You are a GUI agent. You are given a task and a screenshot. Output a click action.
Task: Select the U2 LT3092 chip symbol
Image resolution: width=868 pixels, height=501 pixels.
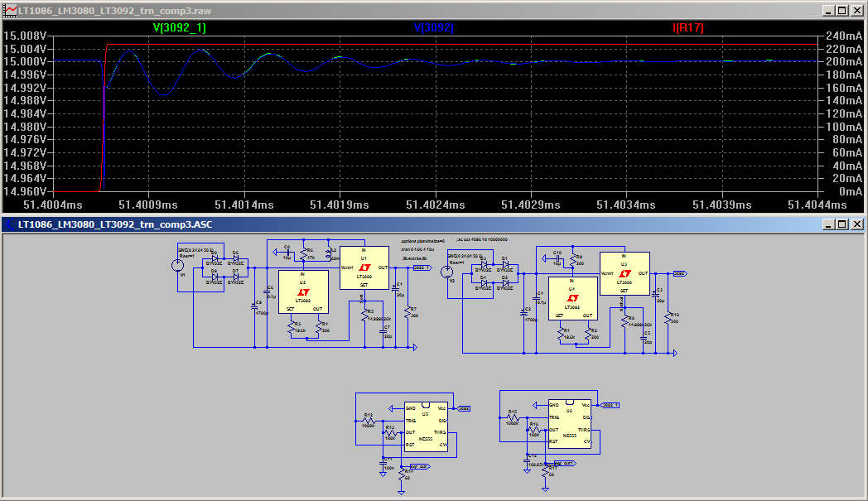tap(303, 292)
